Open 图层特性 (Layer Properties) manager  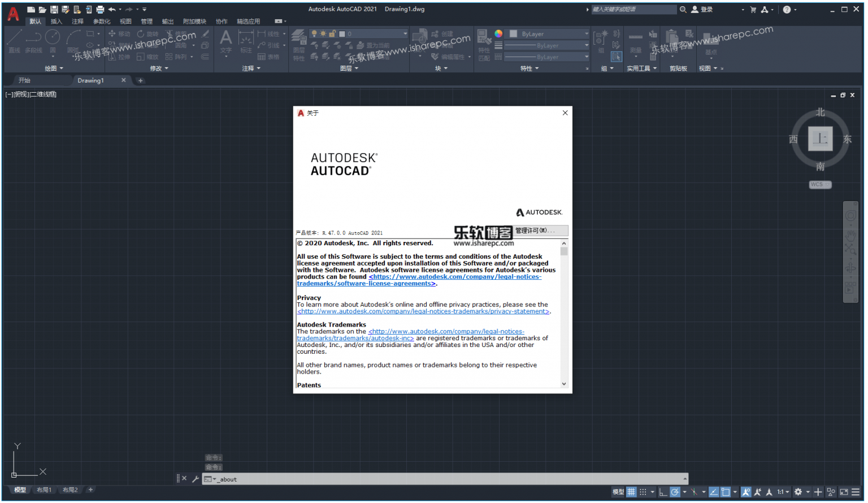[299, 44]
